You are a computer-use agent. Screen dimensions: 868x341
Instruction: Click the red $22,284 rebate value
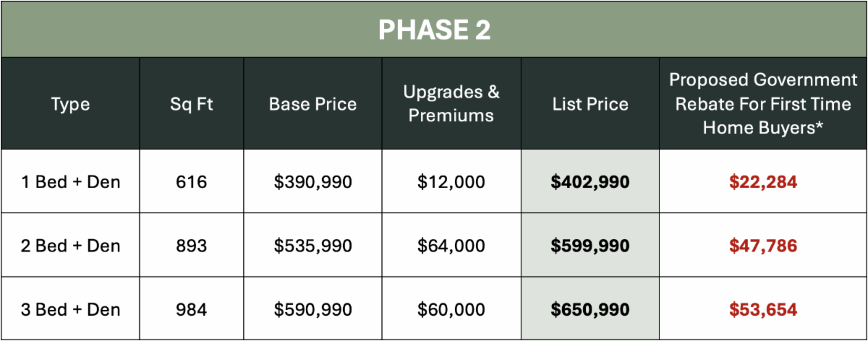[x=762, y=182]
